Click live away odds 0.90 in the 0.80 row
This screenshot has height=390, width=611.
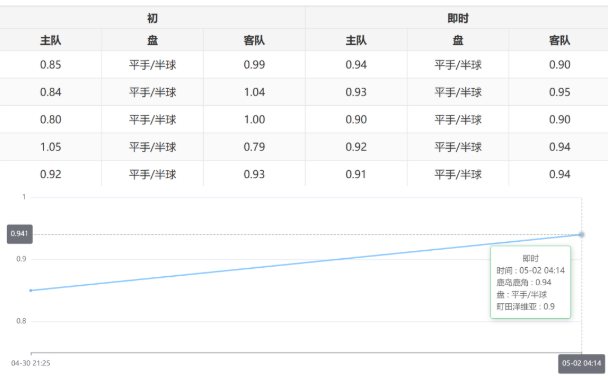560,120
